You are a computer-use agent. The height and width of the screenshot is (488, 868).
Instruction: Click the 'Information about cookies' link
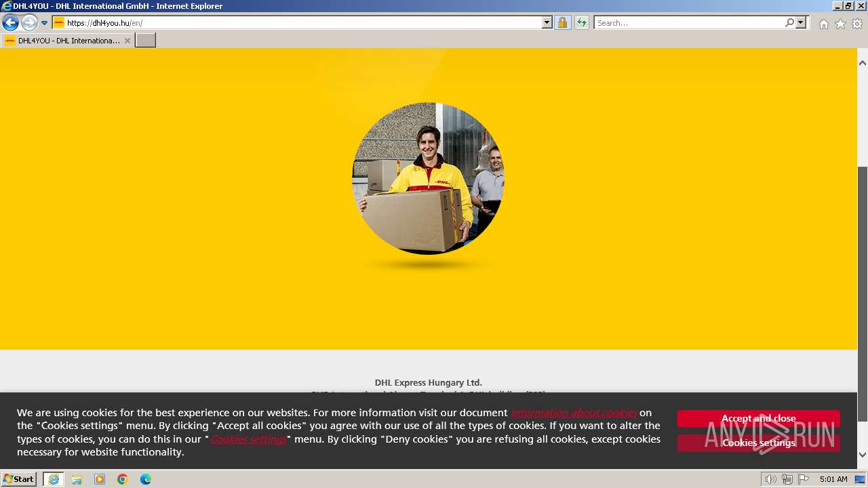[574, 413]
